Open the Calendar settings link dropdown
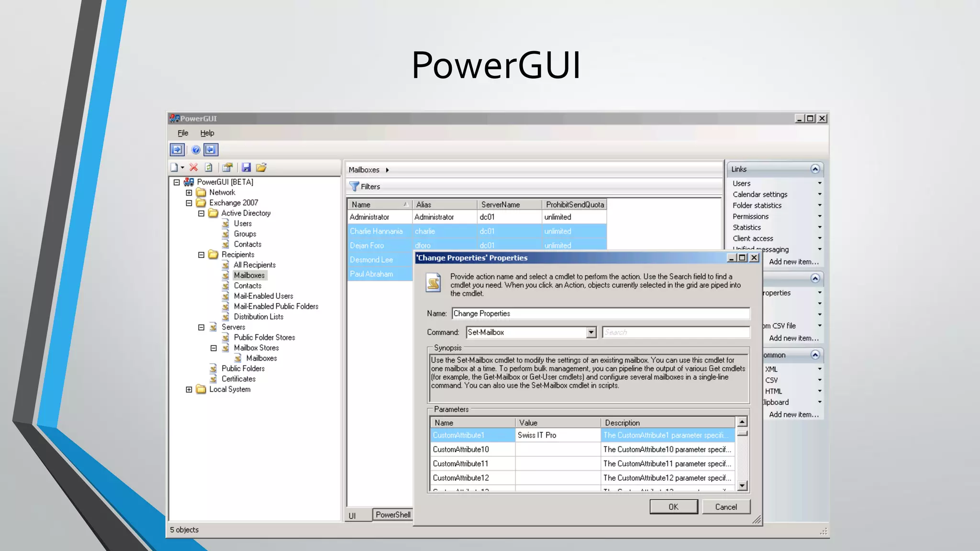The height and width of the screenshot is (551, 980). (x=819, y=194)
